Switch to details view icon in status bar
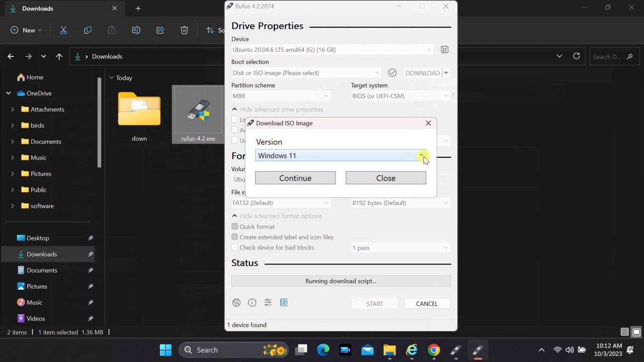644x362 pixels. coord(624,332)
